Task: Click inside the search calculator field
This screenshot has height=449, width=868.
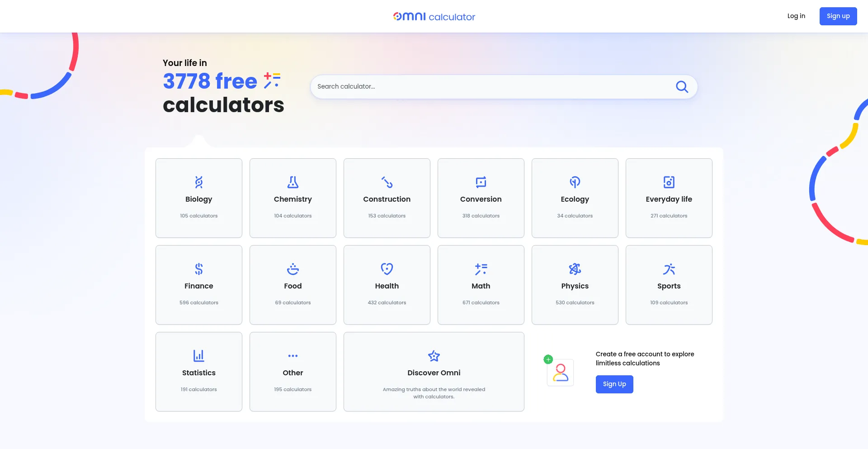Action: (x=475, y=86)
